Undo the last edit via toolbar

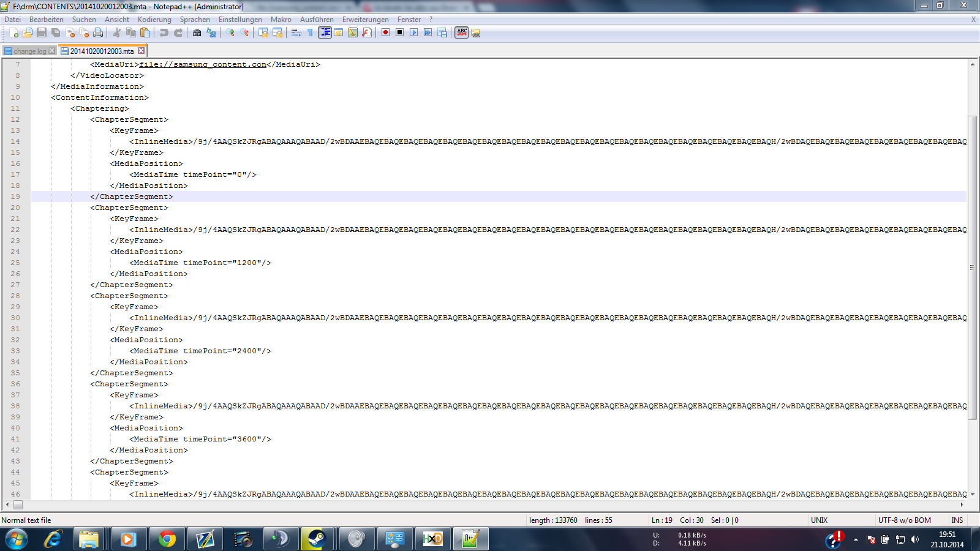point(164,32)
